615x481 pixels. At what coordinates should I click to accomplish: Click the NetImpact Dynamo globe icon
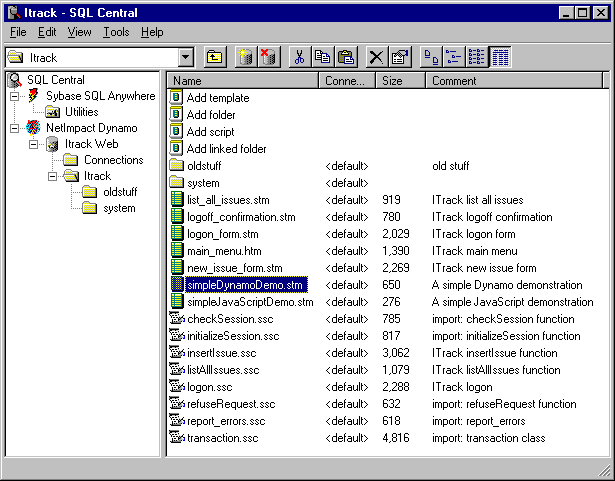coord(33,128)
